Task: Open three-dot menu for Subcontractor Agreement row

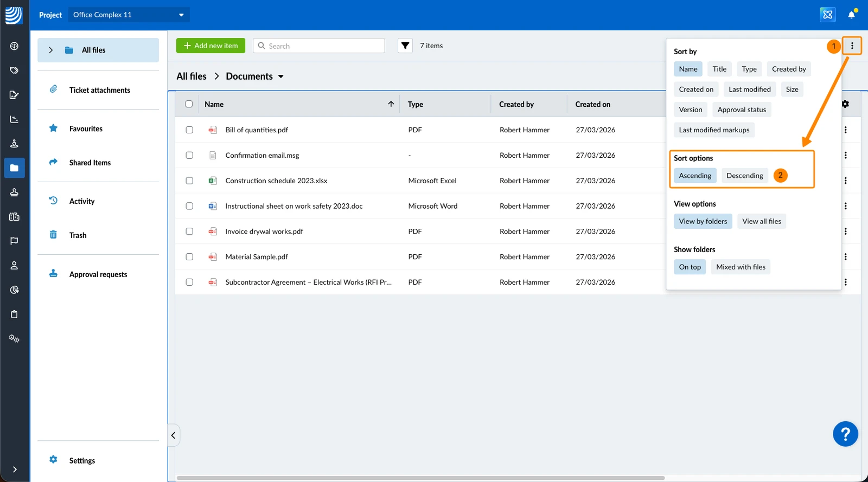Action: click(846, 282)
